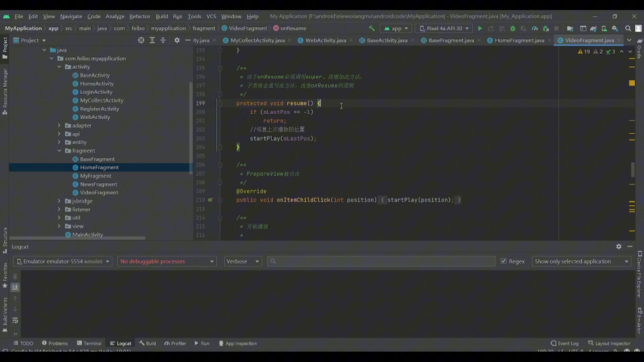Open Show only selected application dropdown
The width and height of the screenshot is (644, 362).
pos(581,261)
